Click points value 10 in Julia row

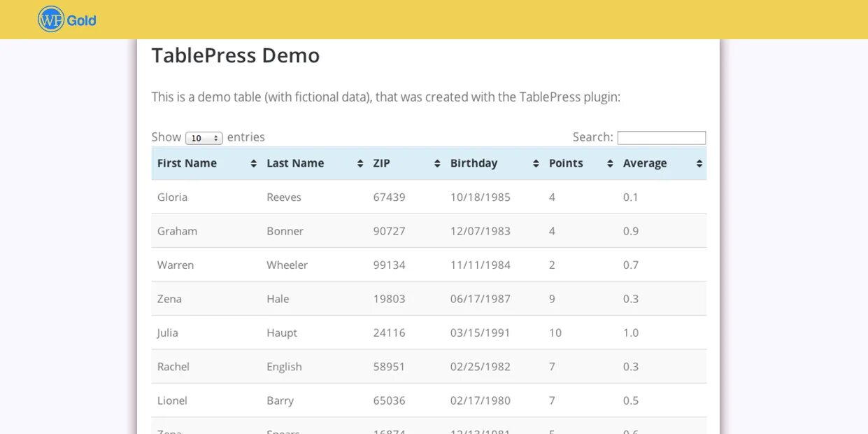555,333
